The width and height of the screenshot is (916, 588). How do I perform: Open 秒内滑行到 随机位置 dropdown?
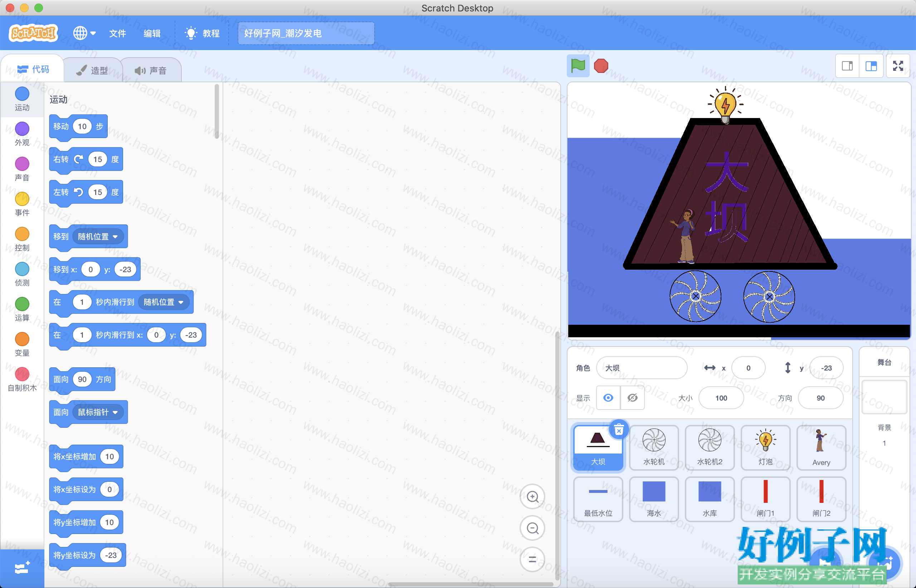pyautogui.click(x=164, y=302)
